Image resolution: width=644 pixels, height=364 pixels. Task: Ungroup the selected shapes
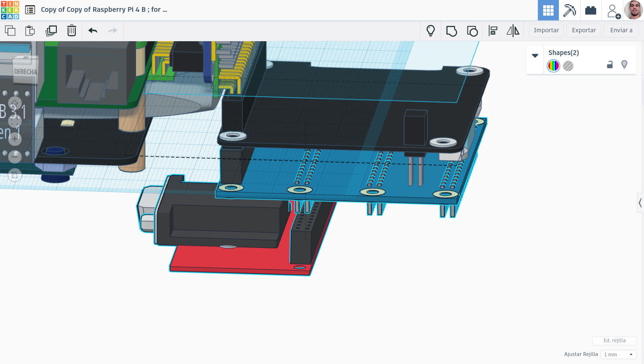tap(472, 31)
